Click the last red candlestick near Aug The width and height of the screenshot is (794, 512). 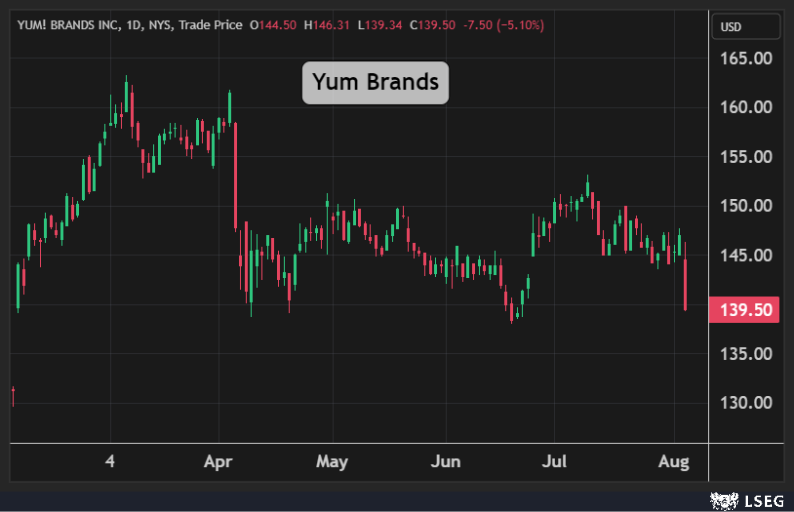coord(686,284)
